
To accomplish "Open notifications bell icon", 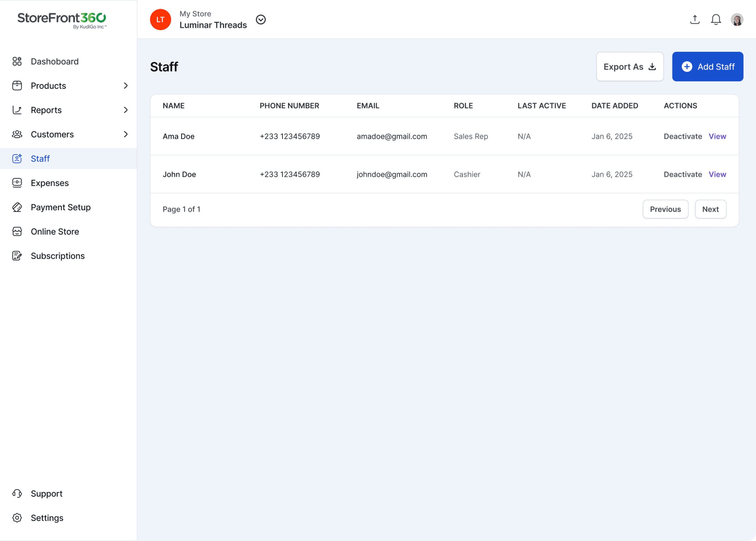I will click(716, 20).
